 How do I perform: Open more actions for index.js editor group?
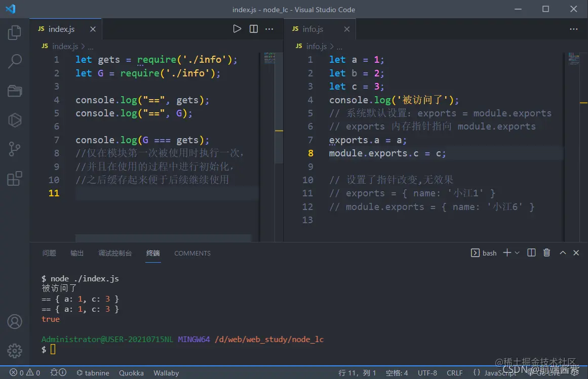click(x=269, y=29)
